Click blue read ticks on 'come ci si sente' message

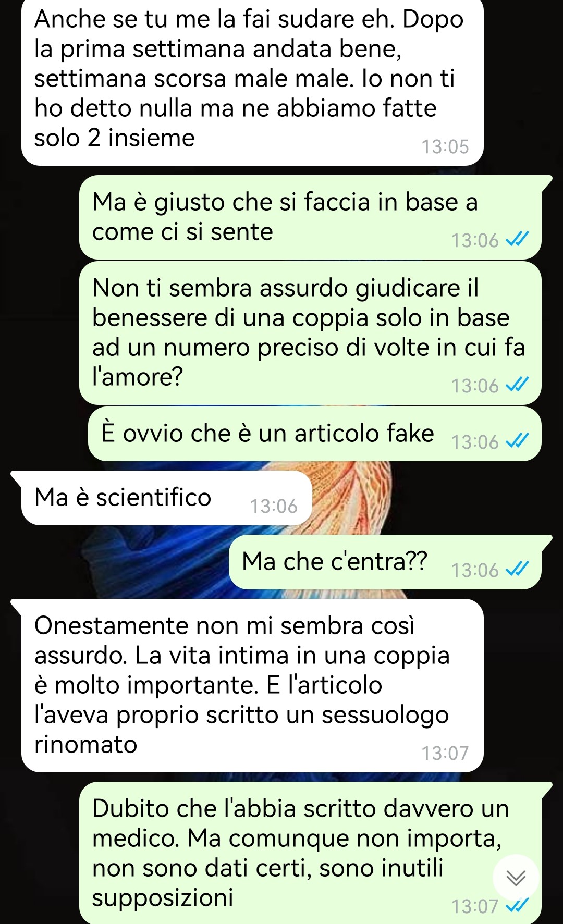518,240
